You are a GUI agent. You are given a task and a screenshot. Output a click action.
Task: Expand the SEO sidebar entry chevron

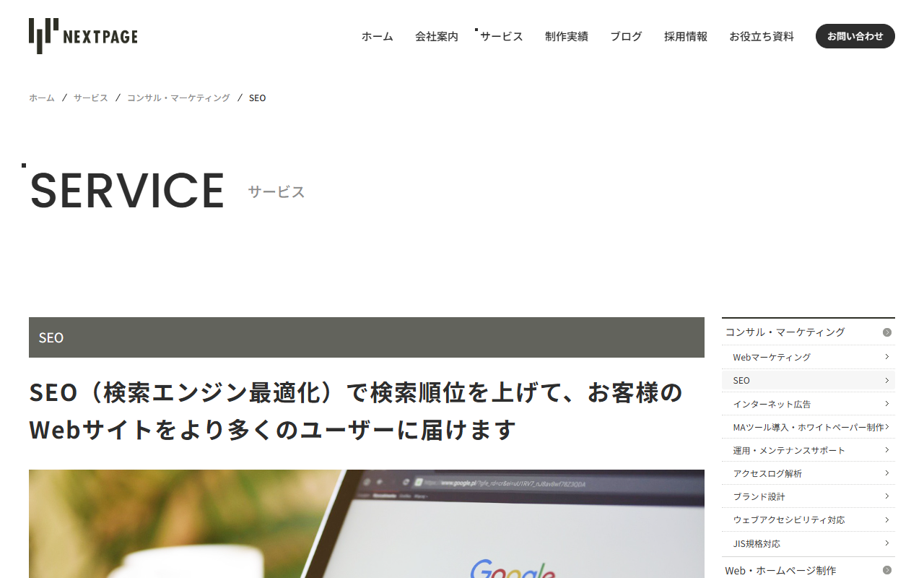886,380
